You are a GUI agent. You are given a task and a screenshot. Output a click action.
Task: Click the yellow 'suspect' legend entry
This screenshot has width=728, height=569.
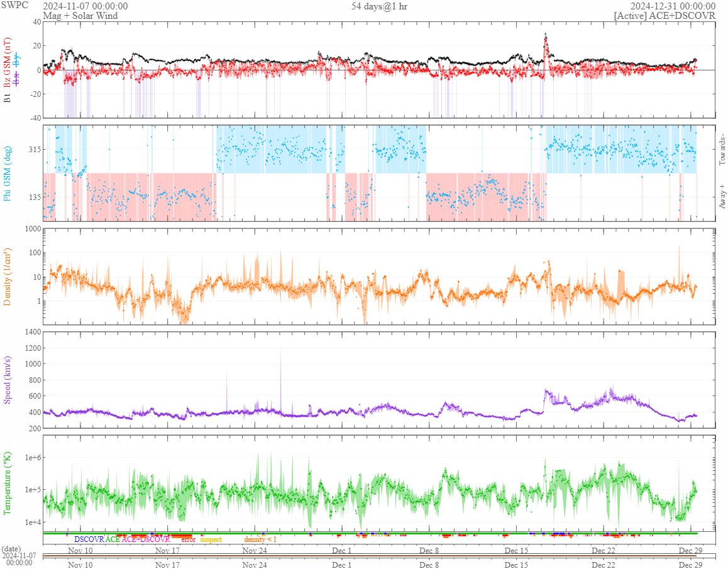pos(211,539)
